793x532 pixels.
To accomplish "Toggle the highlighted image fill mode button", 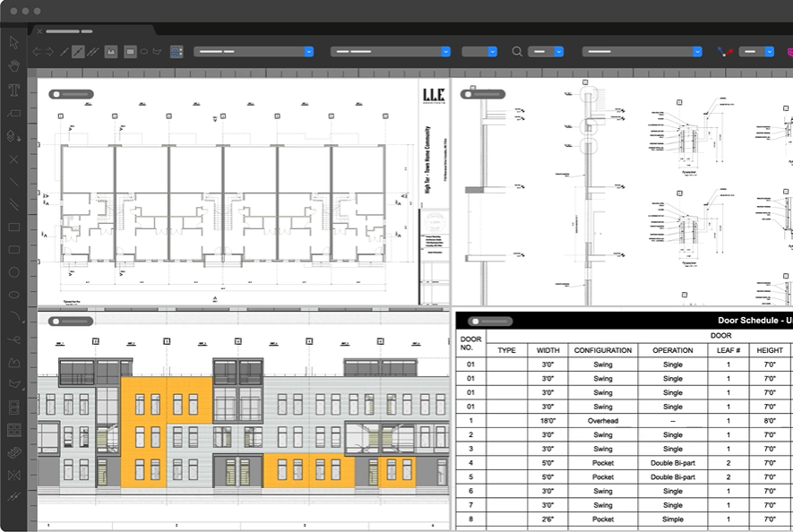I will [111, 52].
